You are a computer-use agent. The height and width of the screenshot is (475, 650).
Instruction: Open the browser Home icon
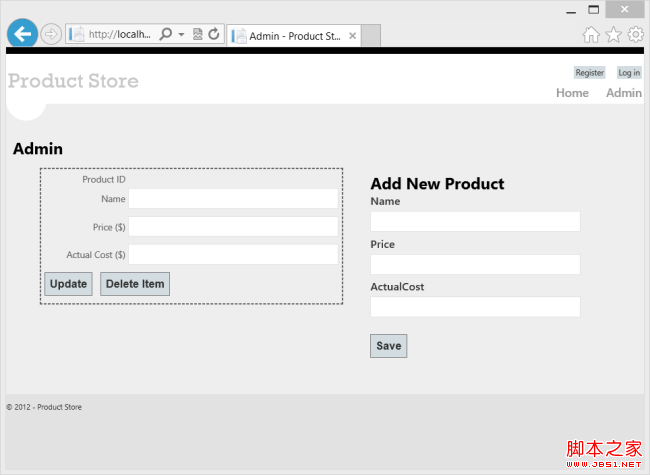591,35
